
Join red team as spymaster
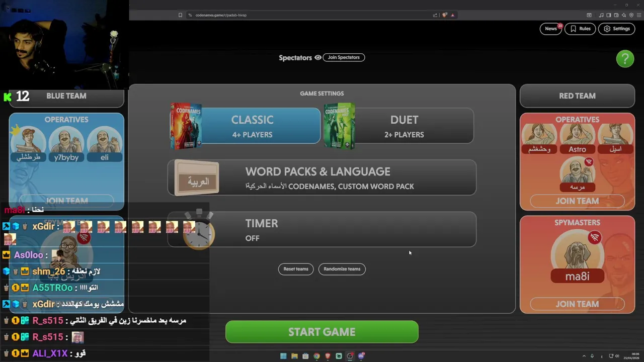pos(577,304)
